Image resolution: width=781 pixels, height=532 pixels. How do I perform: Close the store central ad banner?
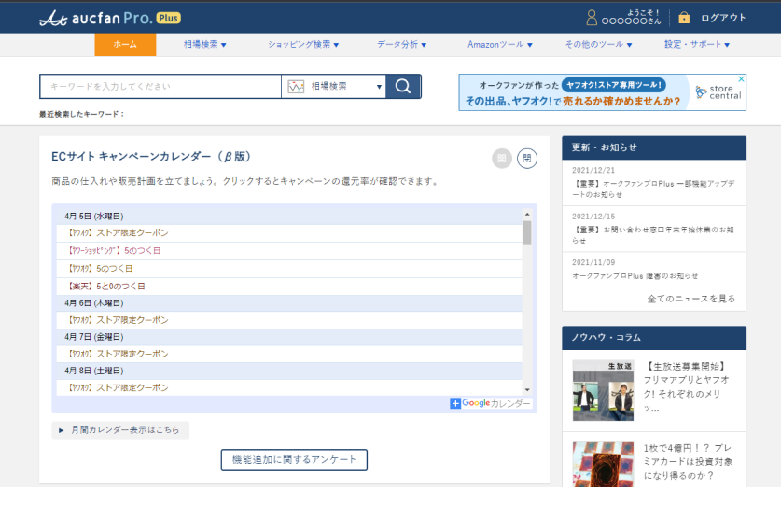[741, 78]
